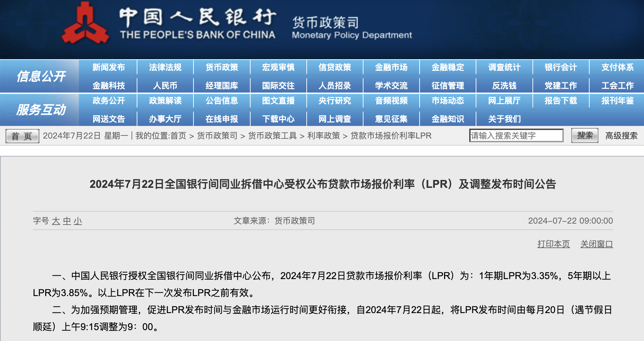This screenshot has width=644, height=341.
Task: Click the 信息公开 section header
Action: coord(41,76)
